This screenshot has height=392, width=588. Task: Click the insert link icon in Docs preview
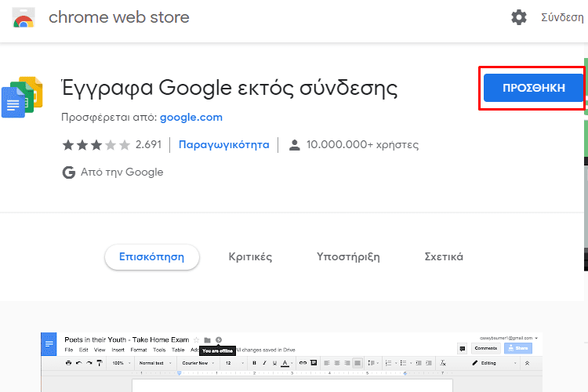[x=303, y=363]
